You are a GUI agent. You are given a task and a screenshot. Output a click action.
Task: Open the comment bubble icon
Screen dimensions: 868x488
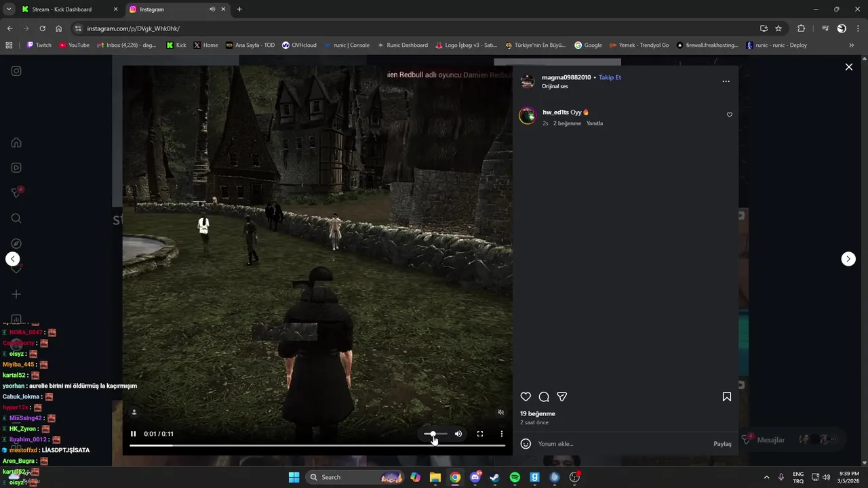[x=544, y=396]
